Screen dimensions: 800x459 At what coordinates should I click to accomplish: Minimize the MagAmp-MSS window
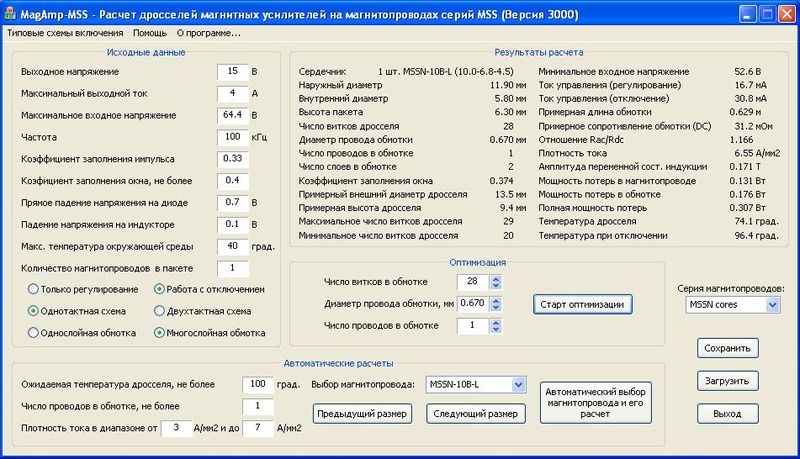pyautogui.click(x=748, y=14)
